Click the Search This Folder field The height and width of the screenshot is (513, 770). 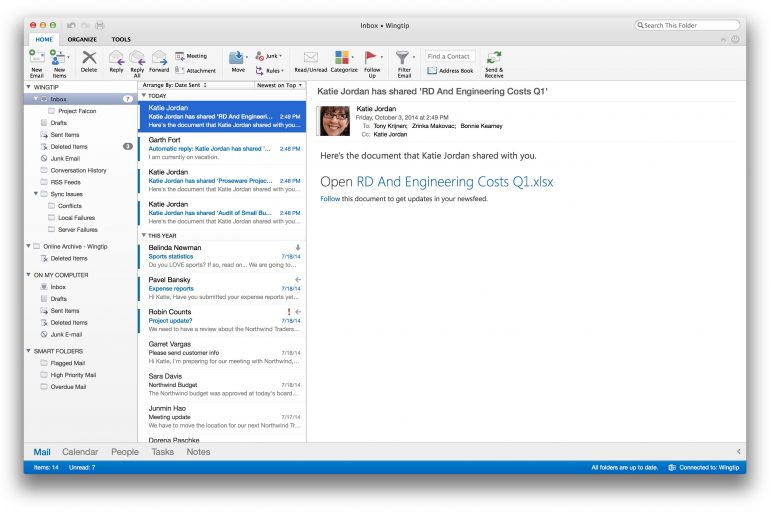click(x=690, y=24)
